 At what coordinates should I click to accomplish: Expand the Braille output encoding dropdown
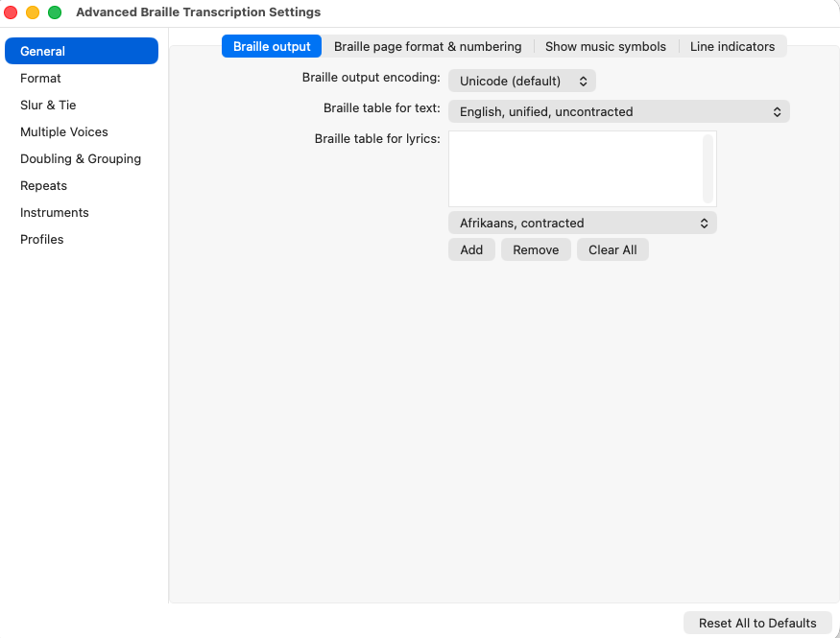522,82
